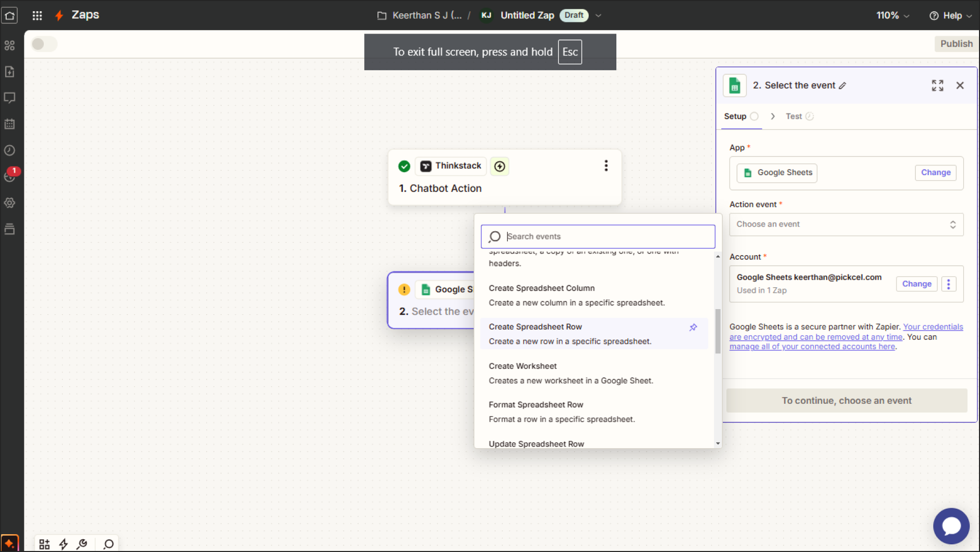Open the three-dot menu on Chatbot Action step
This screenshot has height=552, width=980.
[606, 166]
